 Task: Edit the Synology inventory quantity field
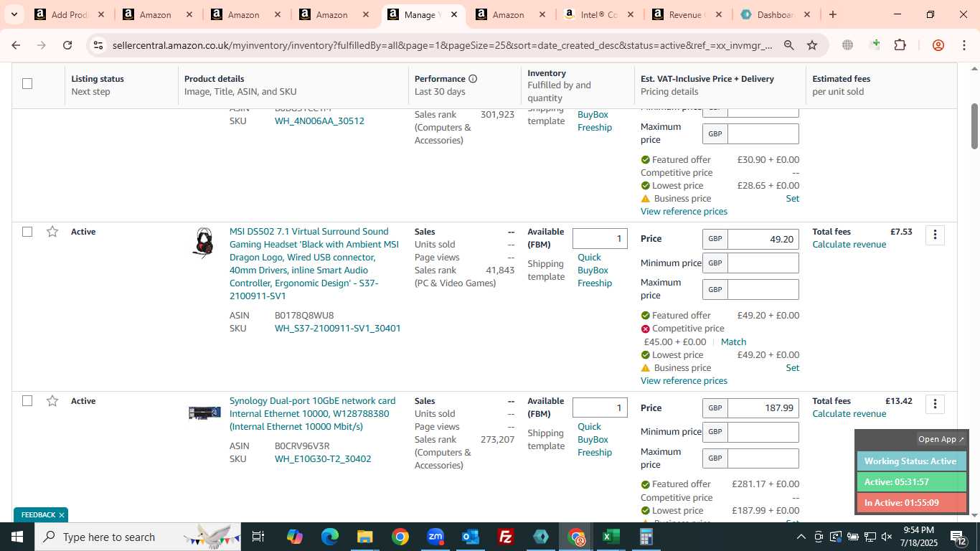[x=600, y=408]
